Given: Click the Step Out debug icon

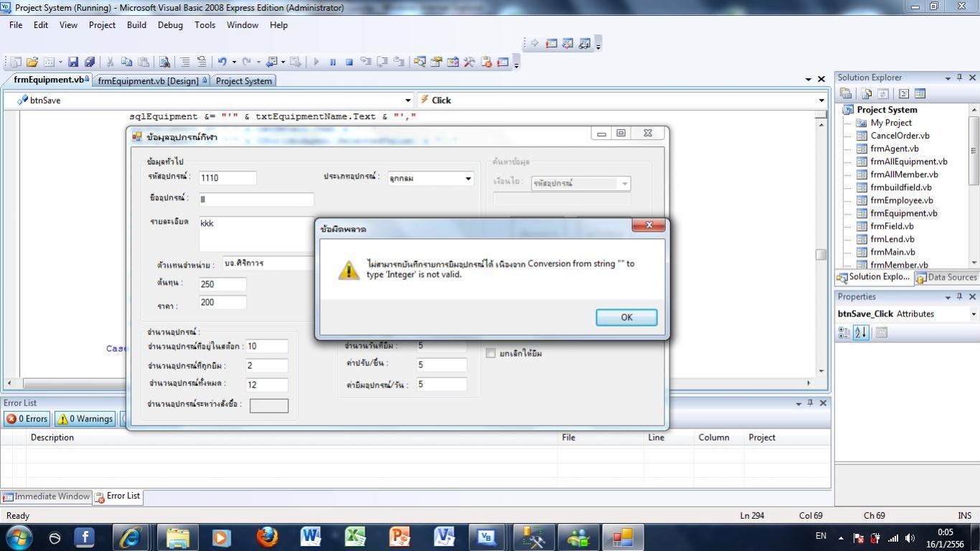Looking at the screenshot, I should pos(399,62).
